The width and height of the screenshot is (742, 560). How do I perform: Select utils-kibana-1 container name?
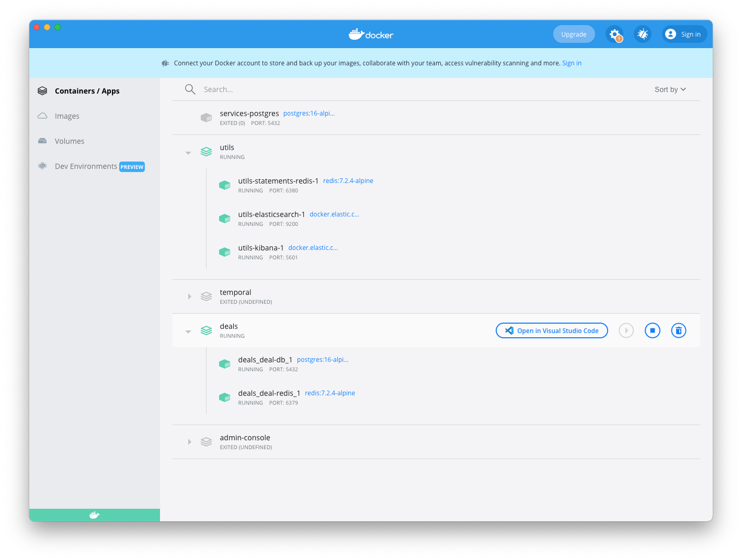261,248
